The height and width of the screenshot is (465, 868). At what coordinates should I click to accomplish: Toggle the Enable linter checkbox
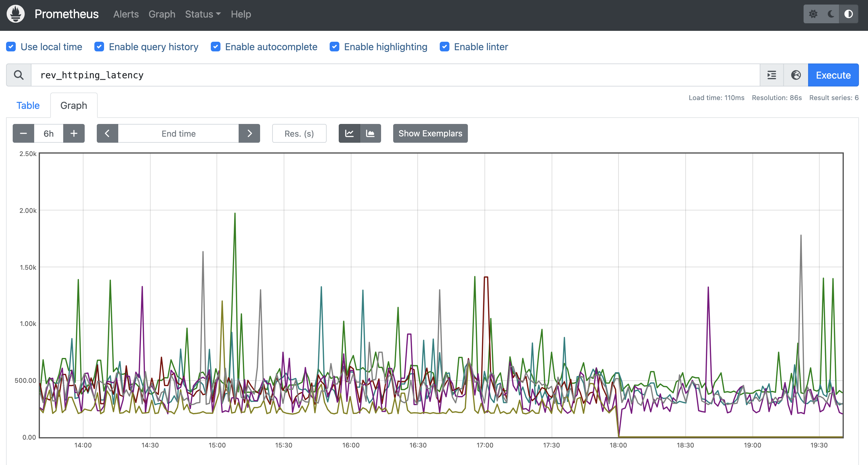click(444, 47)
